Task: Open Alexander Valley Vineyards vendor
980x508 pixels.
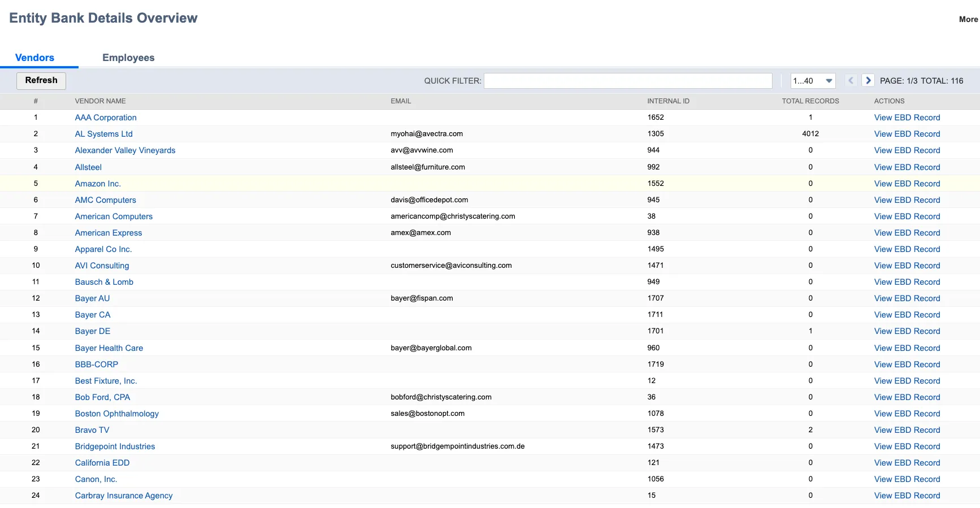Action: 125,150
